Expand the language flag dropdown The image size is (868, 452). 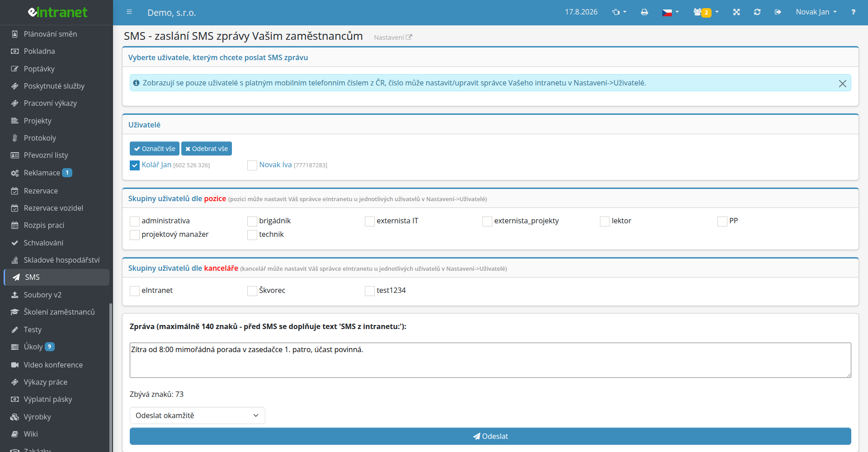point(670,12)
